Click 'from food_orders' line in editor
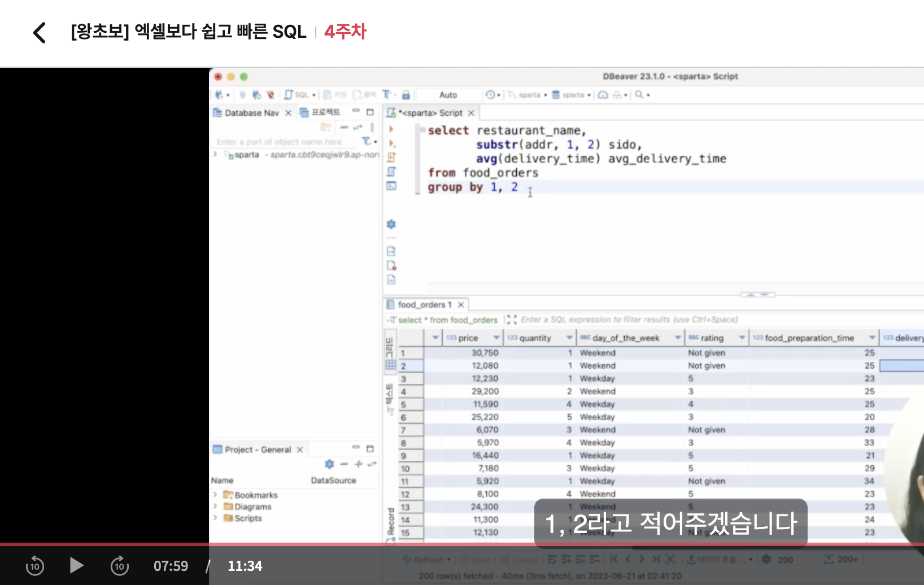The image size is (924, 585). pyautogui.click(x=483, y=173)
